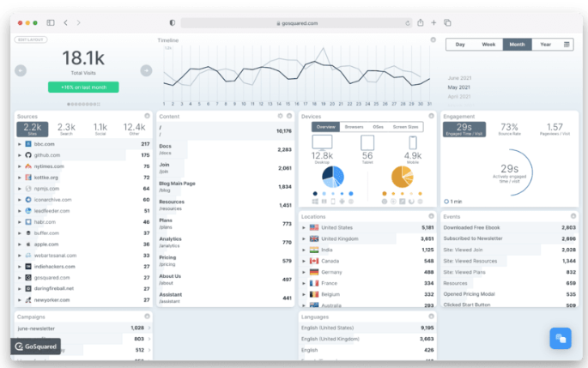This screenshot has height=368, width=588.
Task: Open Content widget gear settings icon
Action: coord(280,116)
